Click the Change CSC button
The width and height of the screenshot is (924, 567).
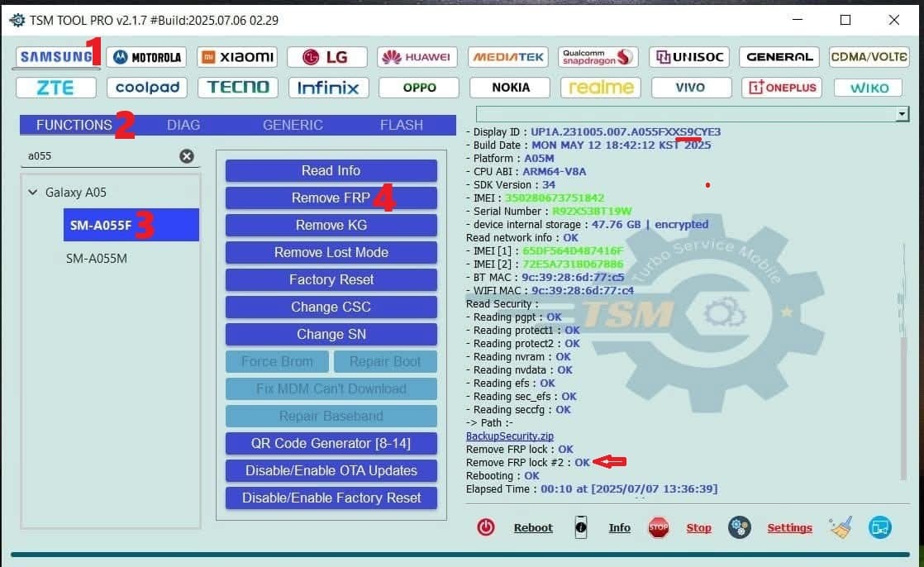tap(331, 307)
